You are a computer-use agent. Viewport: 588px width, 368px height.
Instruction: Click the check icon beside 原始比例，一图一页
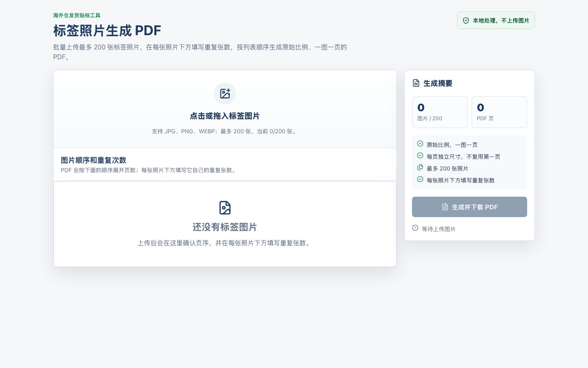[x=420, y=144]
